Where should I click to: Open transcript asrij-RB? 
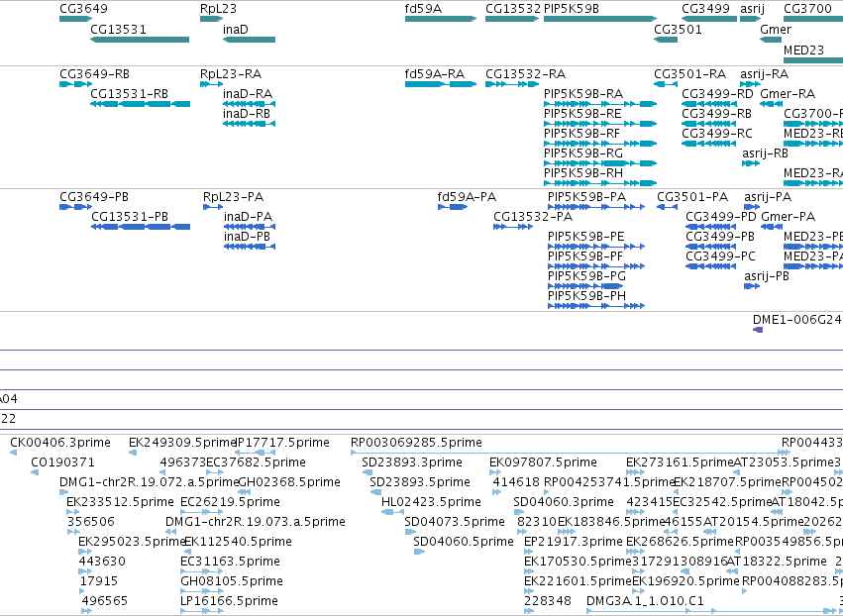(765, 154)
